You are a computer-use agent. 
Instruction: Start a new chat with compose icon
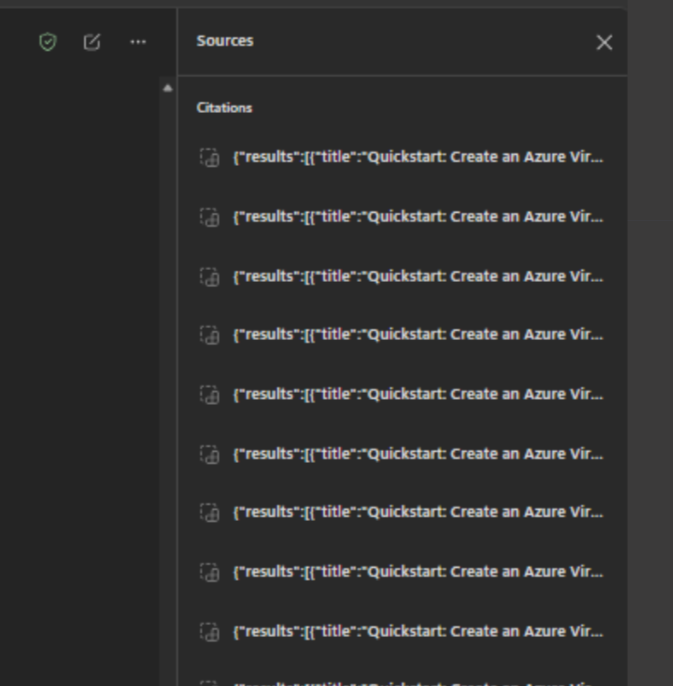click(x=92, y=42)
